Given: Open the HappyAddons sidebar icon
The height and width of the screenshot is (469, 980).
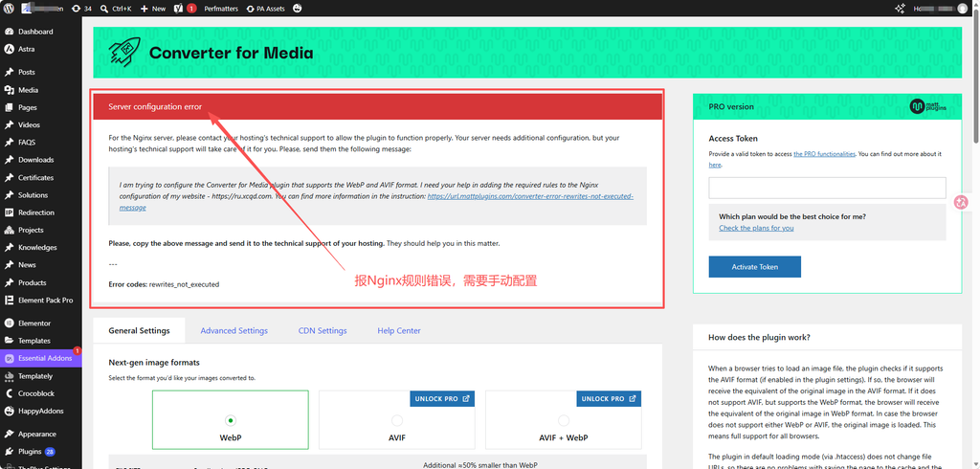Looking at the screenshot, I should 9,412.
